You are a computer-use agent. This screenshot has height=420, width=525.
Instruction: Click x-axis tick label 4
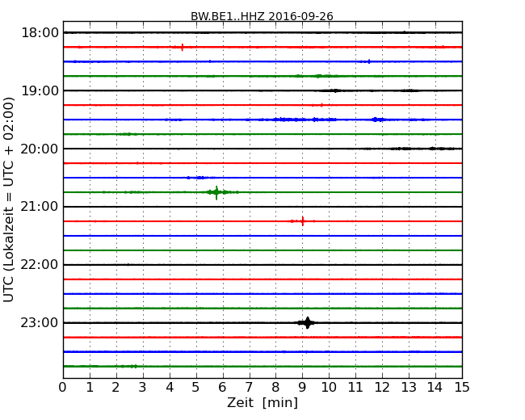170,387
